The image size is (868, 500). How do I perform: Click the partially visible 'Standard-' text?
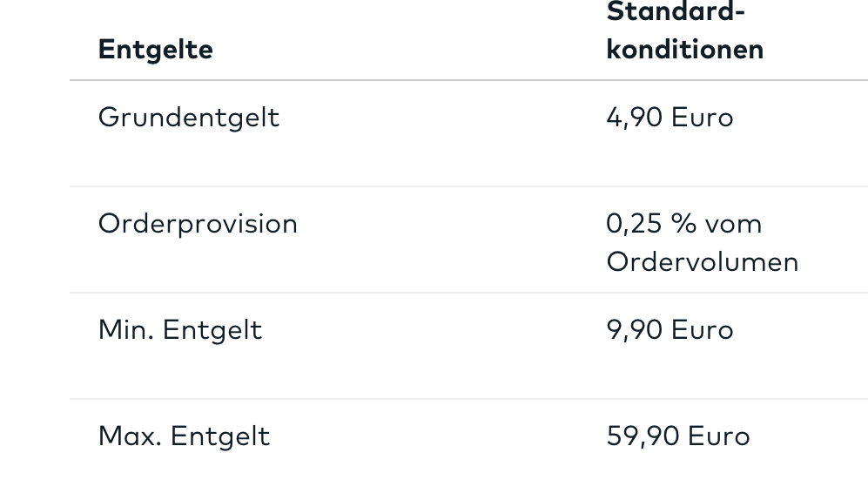676,11
